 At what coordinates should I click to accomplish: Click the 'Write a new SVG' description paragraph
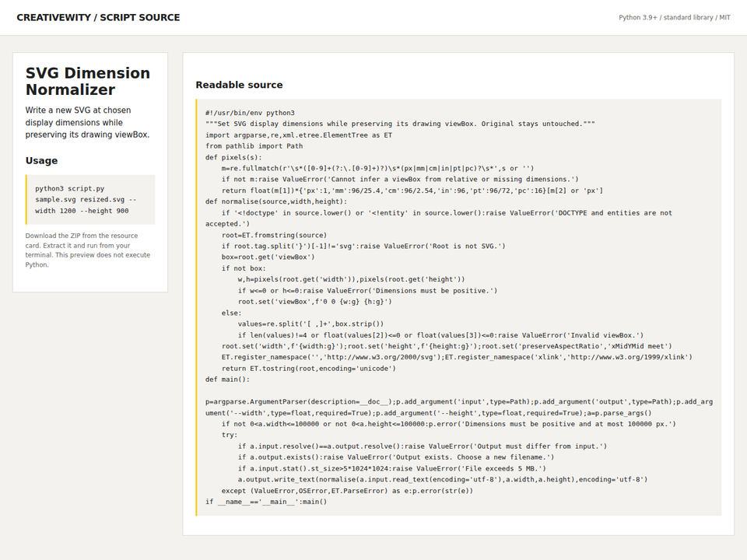pyautogui.click(x=88, y=122)
